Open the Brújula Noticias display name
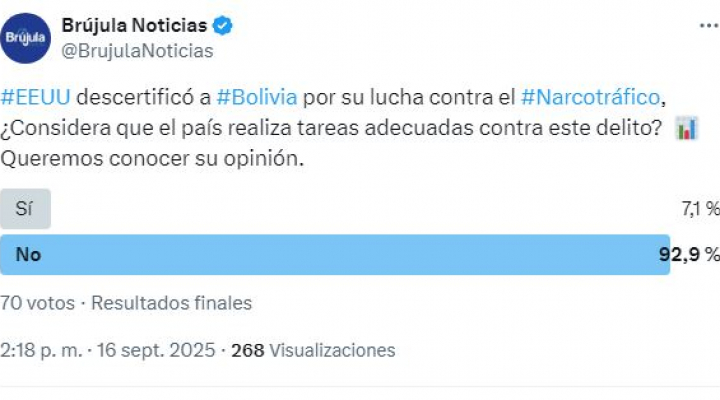Image resolution: width=720 pixels, height=400 pixels. tap(135, 26)
